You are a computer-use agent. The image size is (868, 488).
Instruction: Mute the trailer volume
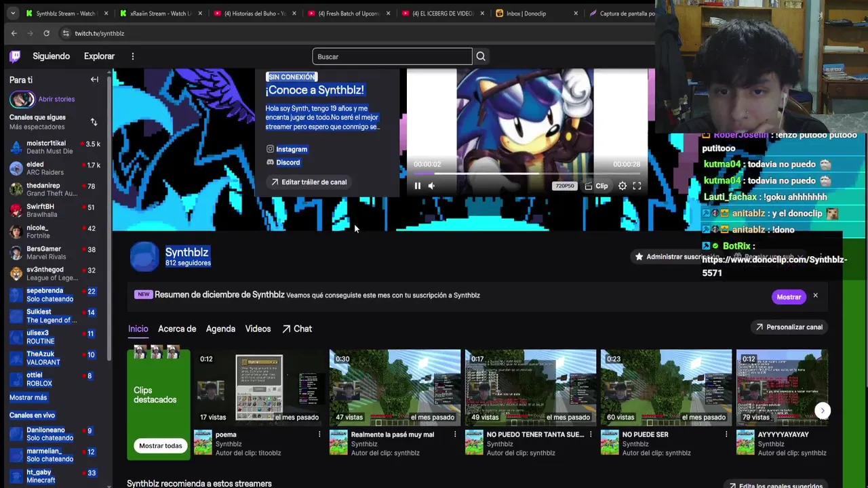click(x=432, y=186)
